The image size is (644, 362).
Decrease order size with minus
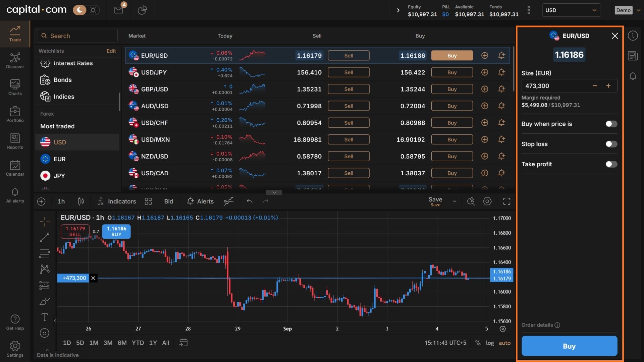595,86
